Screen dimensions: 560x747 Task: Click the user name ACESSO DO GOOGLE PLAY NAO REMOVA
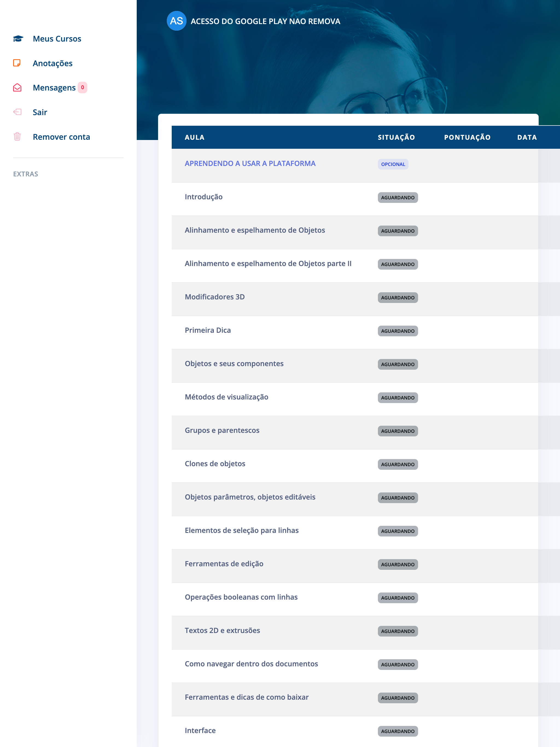pos(266,21)
